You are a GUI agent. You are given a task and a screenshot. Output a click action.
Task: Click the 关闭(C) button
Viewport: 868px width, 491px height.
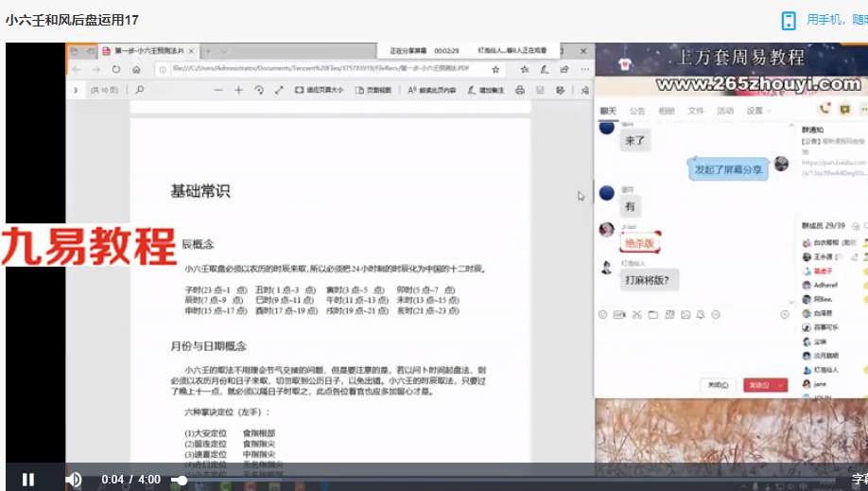(x=718, y=385)
